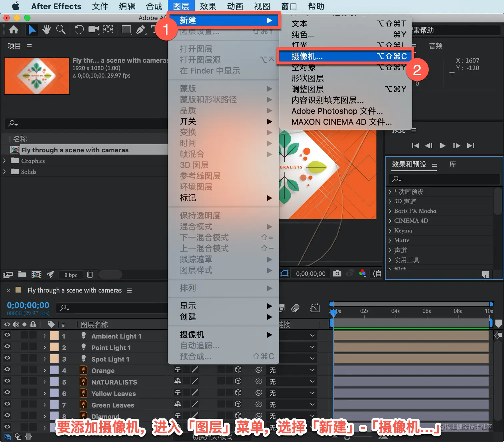Select the Pen tool
Image resolution: width=504 pixels, height=442 pixels.
coord(141,30)
